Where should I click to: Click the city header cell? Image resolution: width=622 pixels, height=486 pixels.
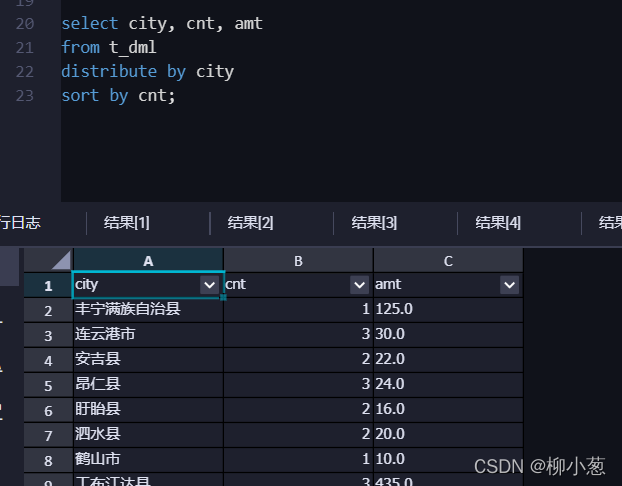coord(148,285)
